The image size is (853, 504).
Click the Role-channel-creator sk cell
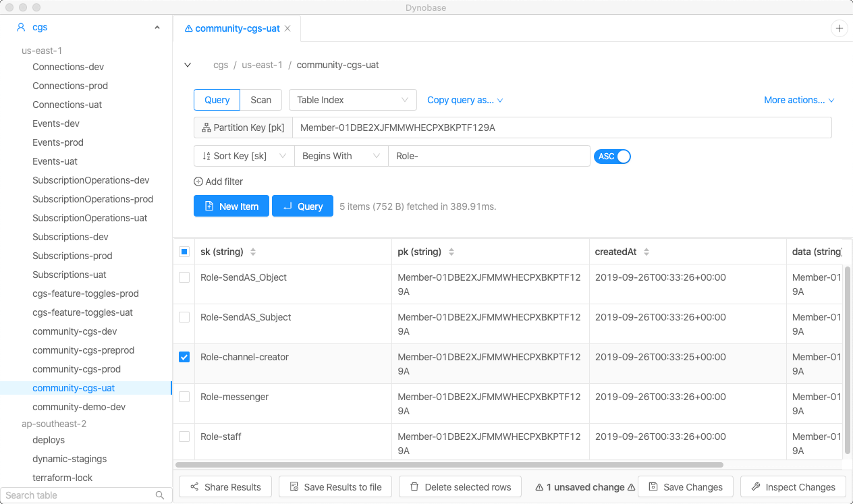[x=293, y=364]
